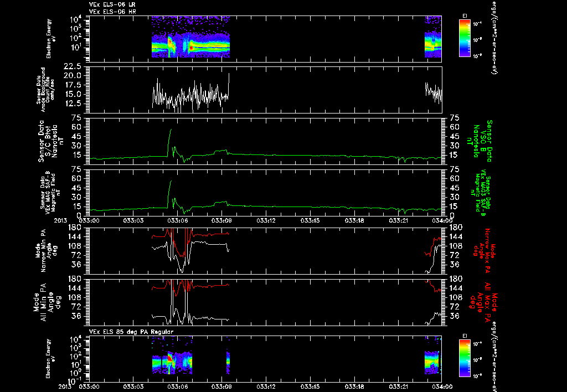Screen dimensions: 567x392
Task: Click the "VEx ELS-06 HR" title text
Action: [x=112, y=12]
